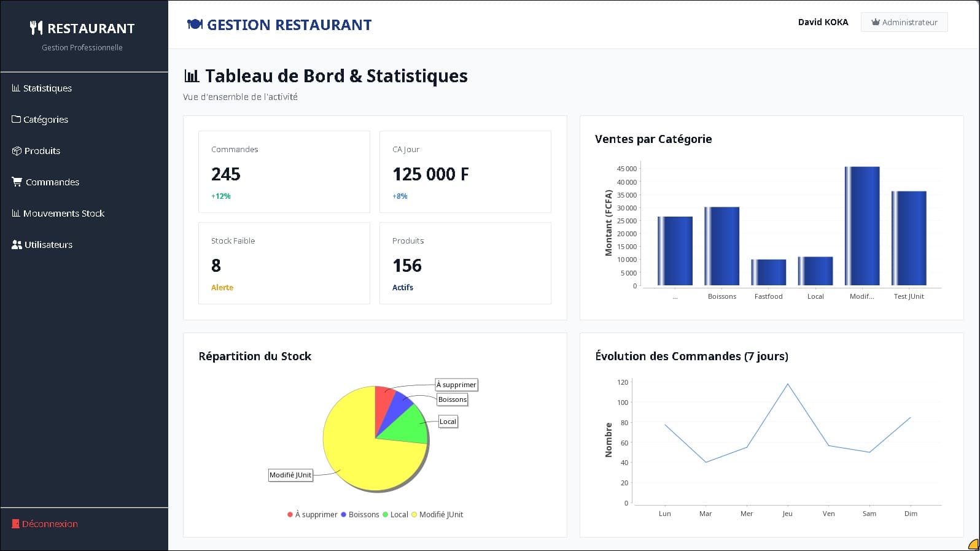This screenshot has height=551, width=980.
Task: Click the crown icon in Administrateur badge
Action: [x=876, y=22]
